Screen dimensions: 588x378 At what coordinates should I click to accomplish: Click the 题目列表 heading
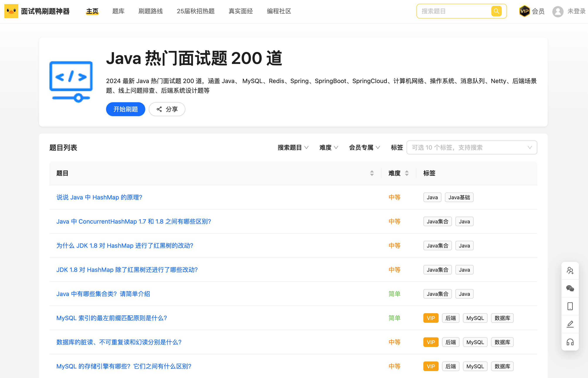(63, 147)
